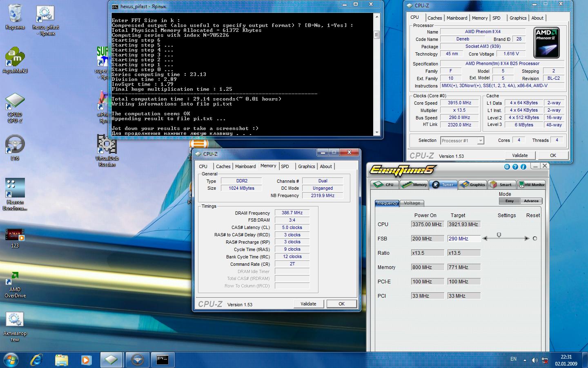588x368 pixels.
Task: Click Validate in the CPU-Z memory window
Action: 308,304
